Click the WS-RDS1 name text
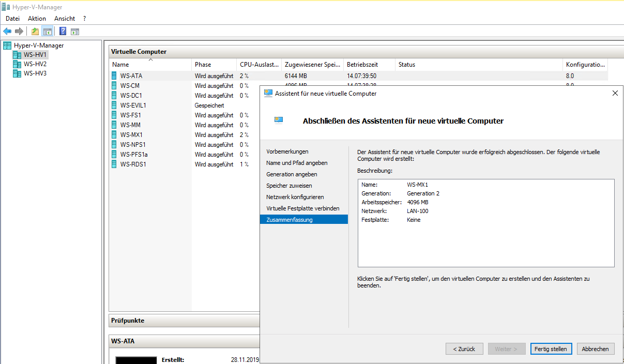The height and width of the screenshot is (364, 624). tap(133, 164)
